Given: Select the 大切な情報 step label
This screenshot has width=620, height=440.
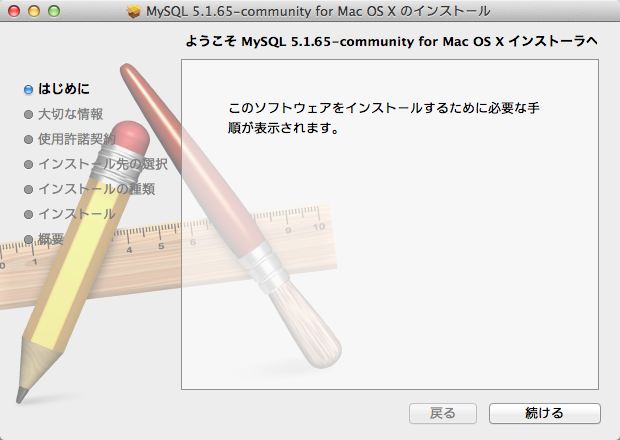Looking at the screenshot, I should [x=70, y=114].
